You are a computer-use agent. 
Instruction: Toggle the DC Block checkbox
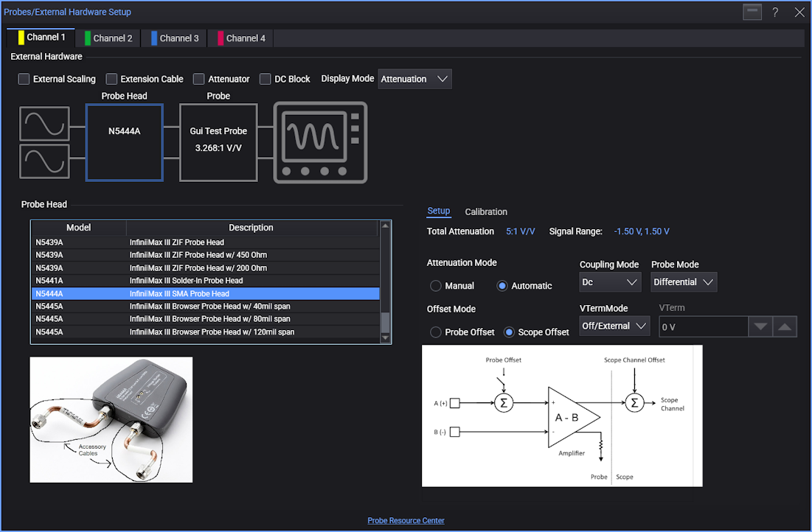266,79
